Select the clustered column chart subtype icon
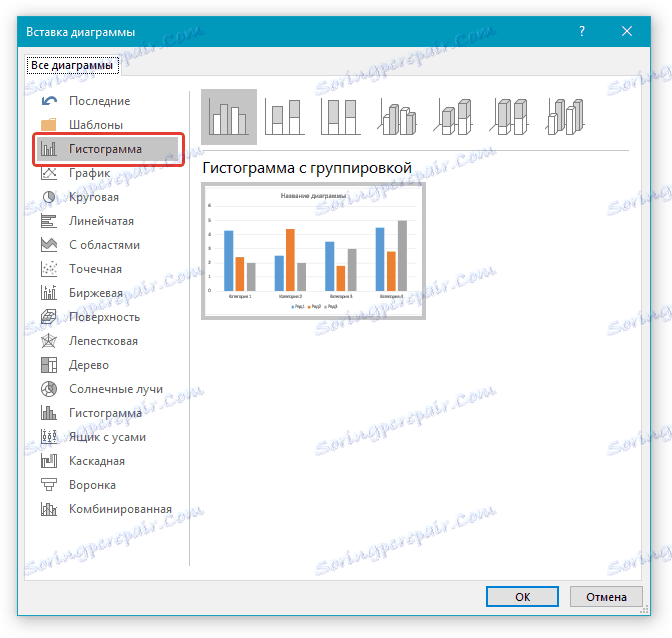This screenshot has height=638, width=672. [x=229, y=117]
